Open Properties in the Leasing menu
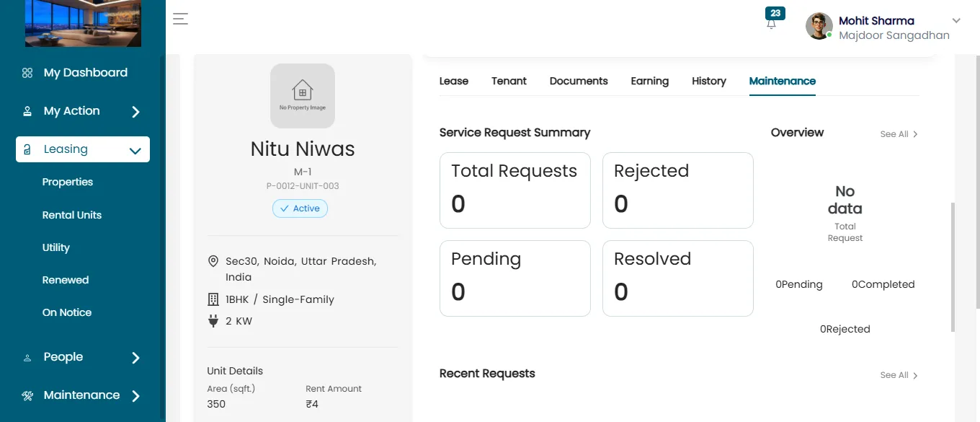The width and height of the screenshot is (980, 422). coord(68,182)
